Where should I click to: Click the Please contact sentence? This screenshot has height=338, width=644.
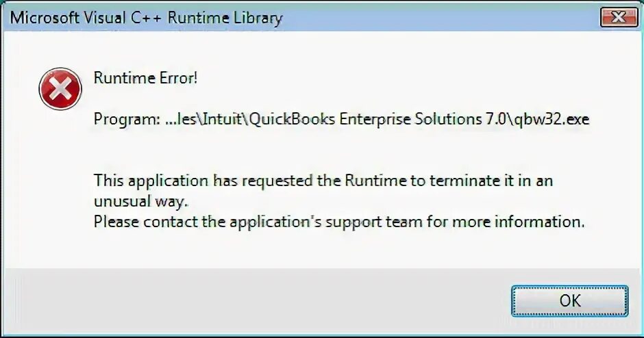(x=339, y=222)
